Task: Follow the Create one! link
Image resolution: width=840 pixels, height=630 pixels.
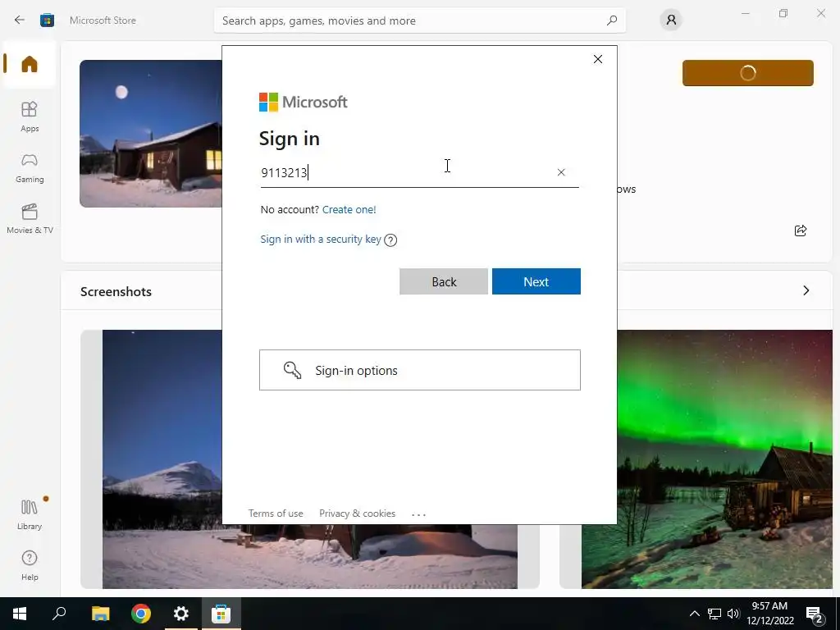Action: pyautogui.click(x=349, y=209)
